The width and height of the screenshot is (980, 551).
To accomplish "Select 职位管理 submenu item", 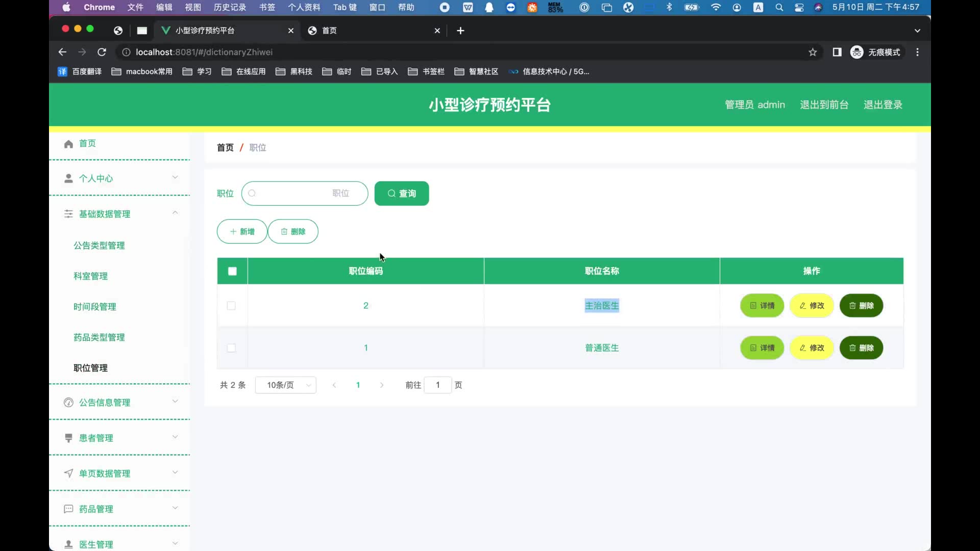I will click(90, 368).
